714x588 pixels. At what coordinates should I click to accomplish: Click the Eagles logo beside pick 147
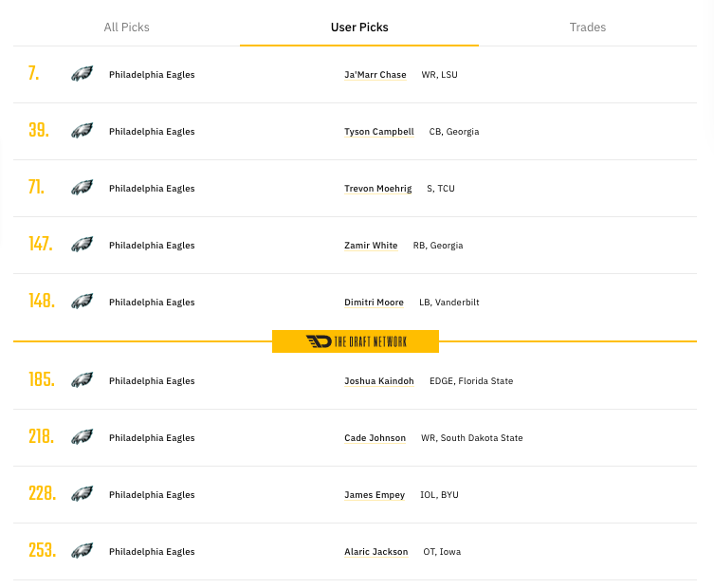click(x=82, y=245)
